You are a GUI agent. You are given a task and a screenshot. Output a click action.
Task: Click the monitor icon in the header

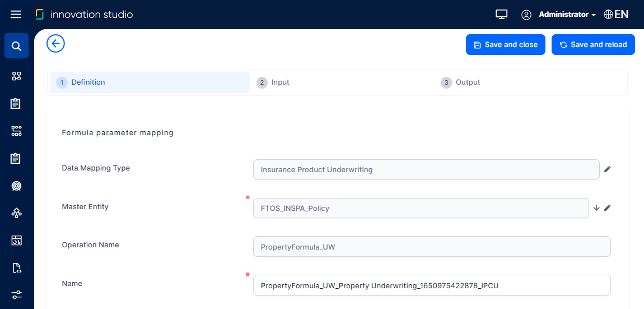[501, 15]
